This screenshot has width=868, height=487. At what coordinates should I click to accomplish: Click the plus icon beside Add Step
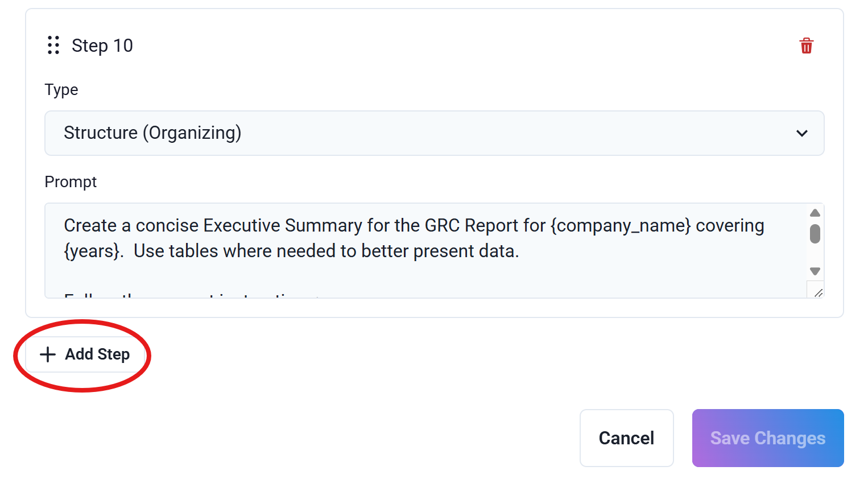pyautogui.click(x=48, y=354)
